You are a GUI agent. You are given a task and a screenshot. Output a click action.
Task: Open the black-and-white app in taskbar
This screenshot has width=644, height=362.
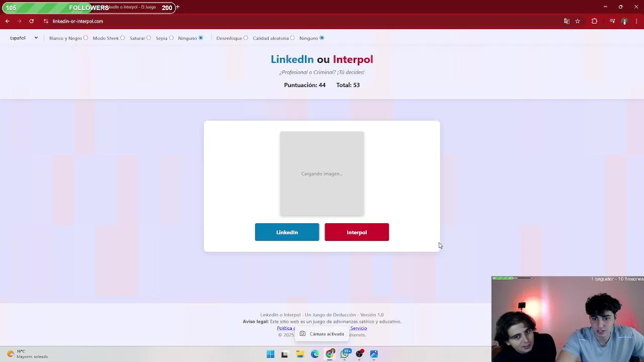pos(284,354)
